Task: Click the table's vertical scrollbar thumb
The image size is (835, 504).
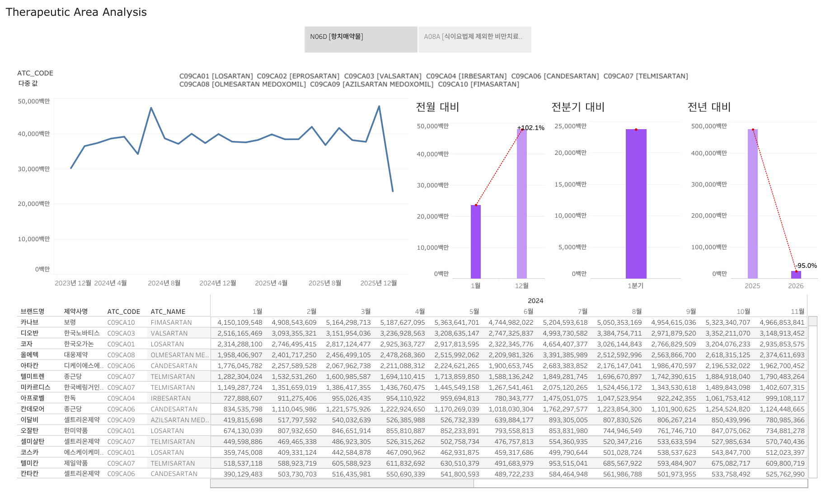Action: [x=812, y=321]
